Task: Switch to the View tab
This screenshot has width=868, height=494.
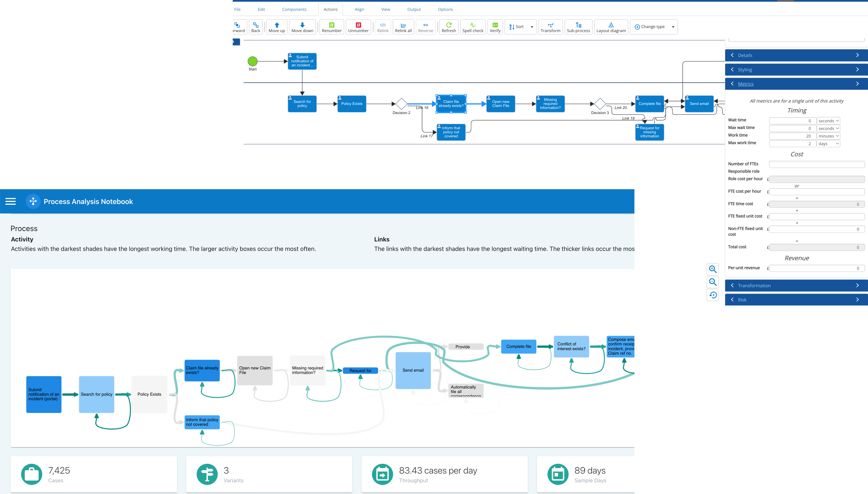Action: pyautogui.click(x=385, y=9)
